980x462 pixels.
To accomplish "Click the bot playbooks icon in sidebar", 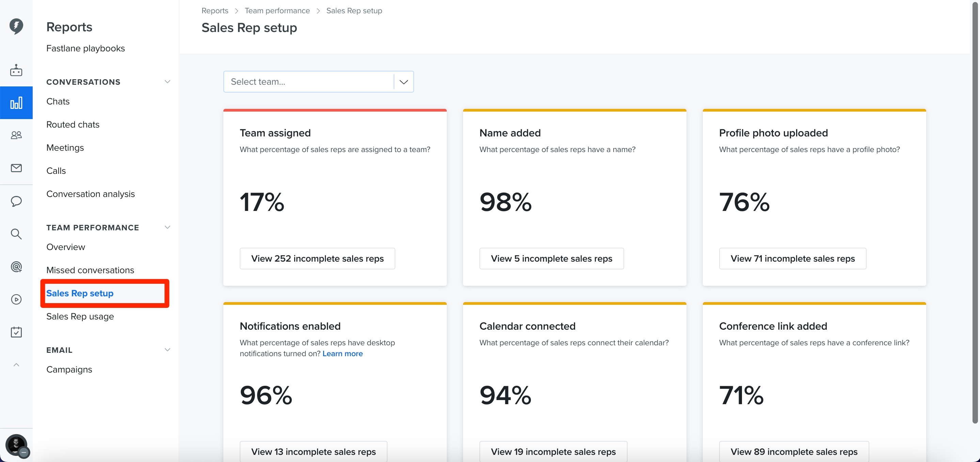I will [x=16, y=70].
